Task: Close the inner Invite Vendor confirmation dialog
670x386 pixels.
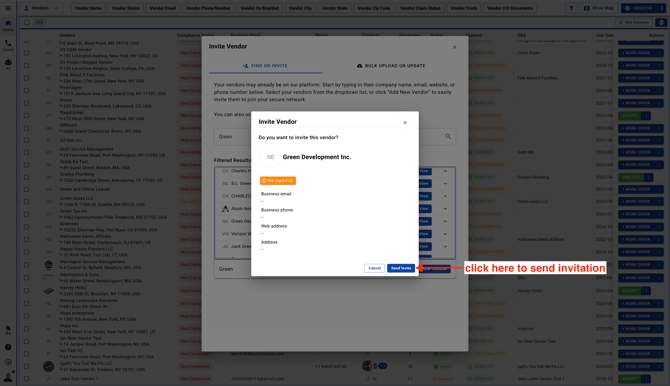Action: pos(405,122)
